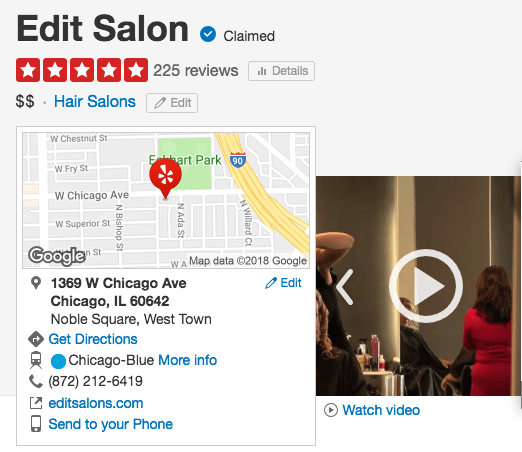Click the blue Claimed verification checkmark badge
The image size is (522, 452).
[208, 34]
